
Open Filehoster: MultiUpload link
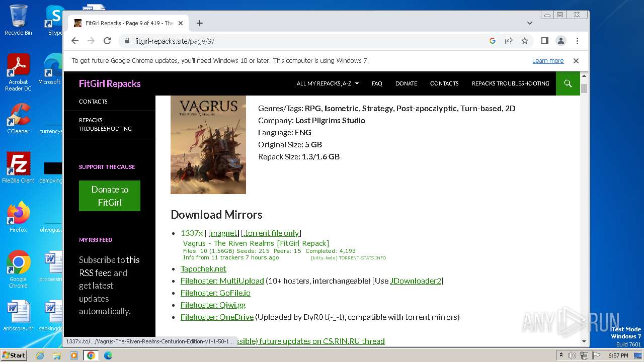222,281
